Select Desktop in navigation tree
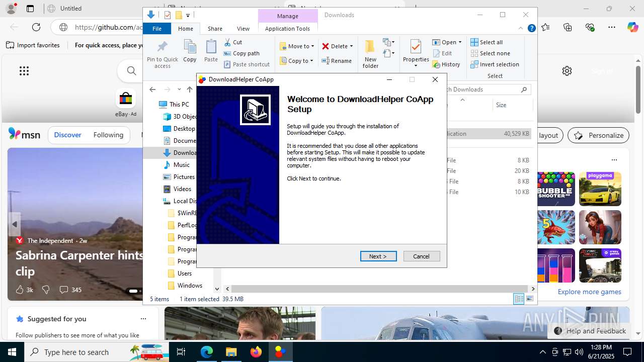Viewport: 644px width, 362px height. pyautogui.click(x=179, y=129)
